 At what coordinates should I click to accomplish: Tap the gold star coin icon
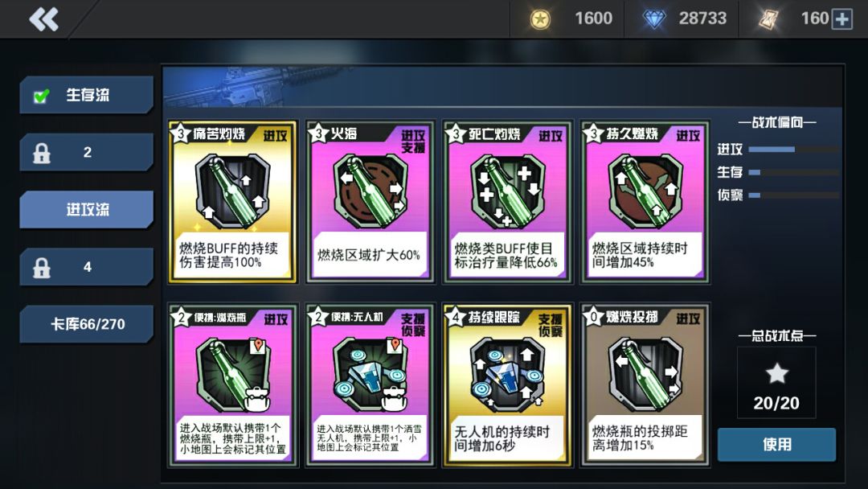coord(540,19)
